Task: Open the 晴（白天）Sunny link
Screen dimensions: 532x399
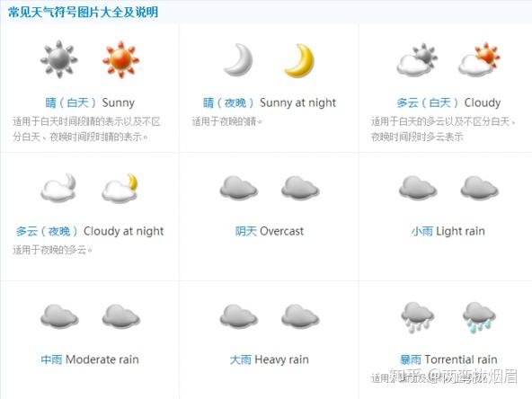Action: point(90,102)
